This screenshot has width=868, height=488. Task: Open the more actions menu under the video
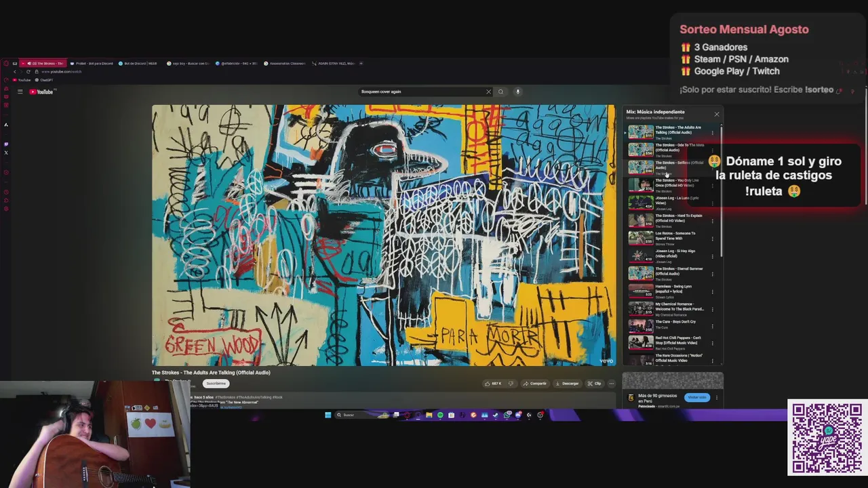point(611,384)
